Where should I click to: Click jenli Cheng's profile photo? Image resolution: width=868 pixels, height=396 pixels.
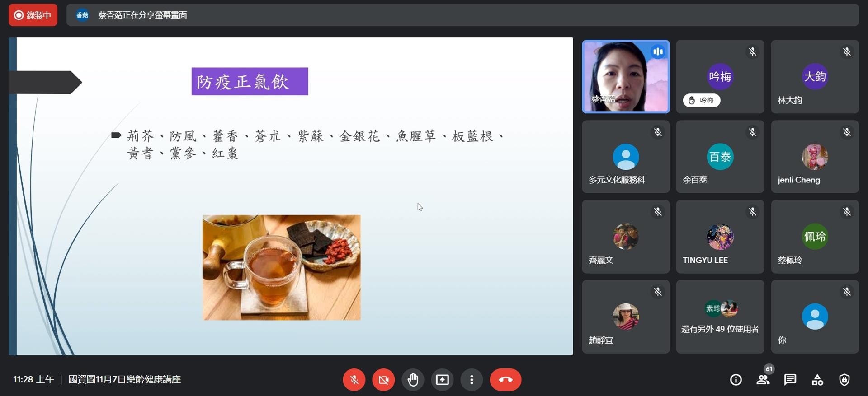pos(815,157)
